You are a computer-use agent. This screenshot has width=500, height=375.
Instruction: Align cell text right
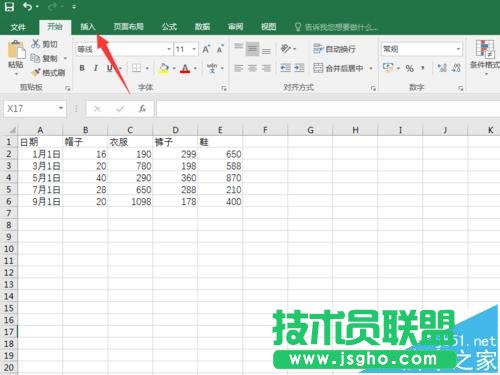266,68
